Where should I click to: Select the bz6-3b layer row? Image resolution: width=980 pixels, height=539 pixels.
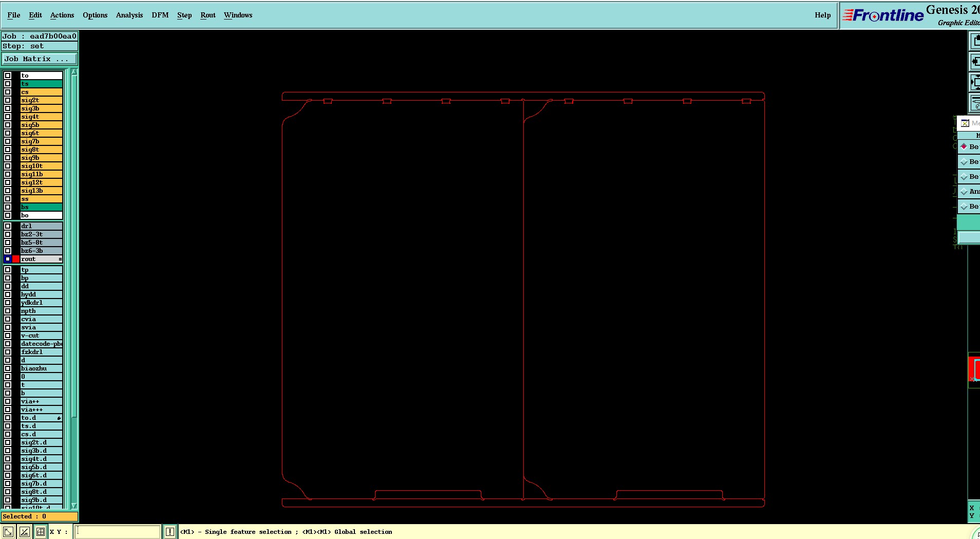point(41,251)
